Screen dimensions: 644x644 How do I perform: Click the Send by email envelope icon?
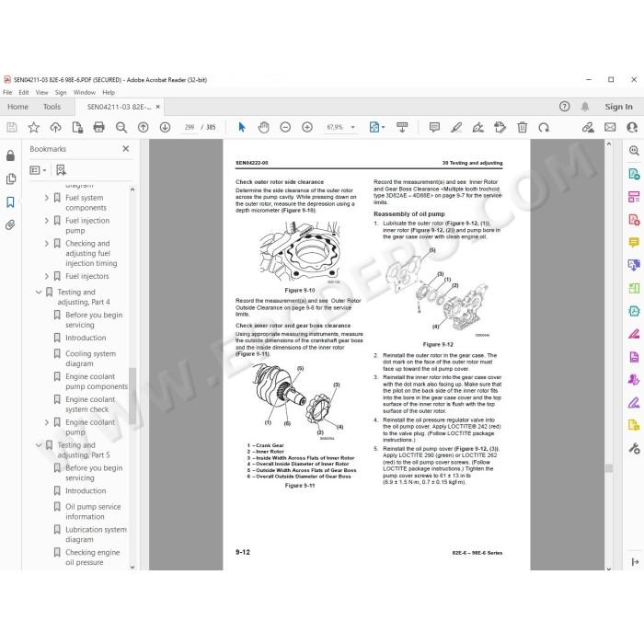click(x=610, y=127)
